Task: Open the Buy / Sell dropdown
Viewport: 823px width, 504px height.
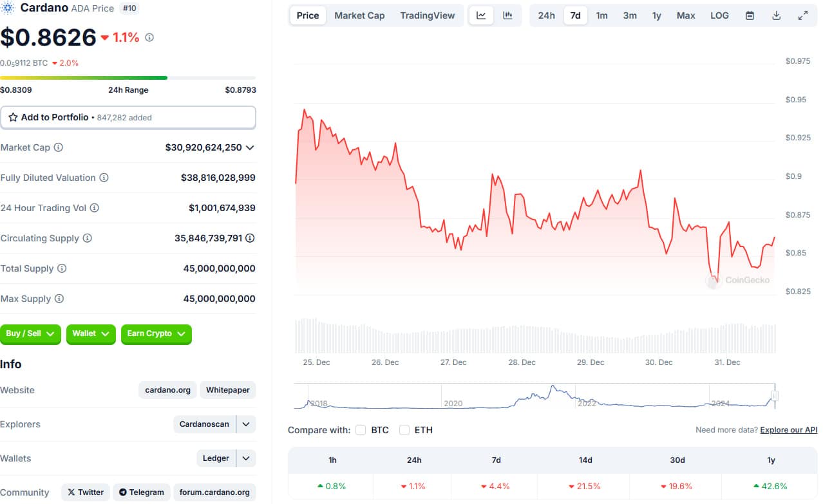Action: click(x=31, y=334)
